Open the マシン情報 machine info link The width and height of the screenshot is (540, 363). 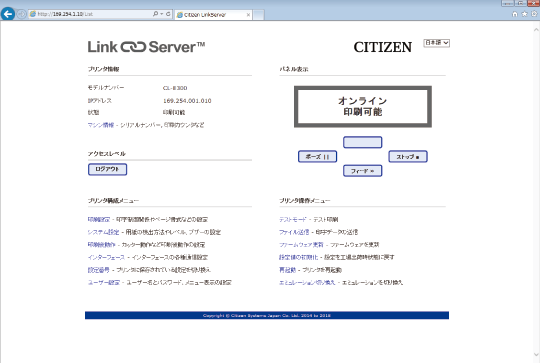point(101,125)
